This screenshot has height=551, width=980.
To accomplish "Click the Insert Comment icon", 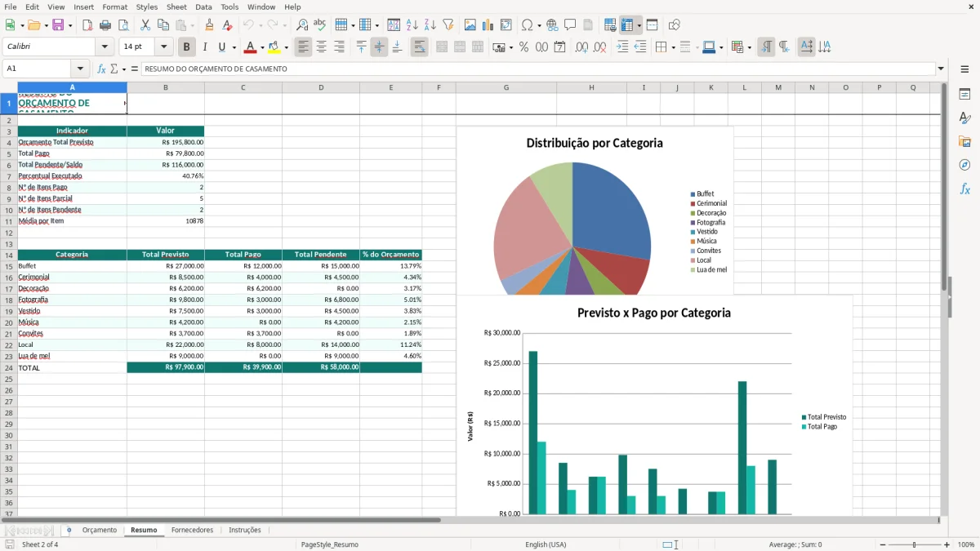I will (x=570, y=25).
